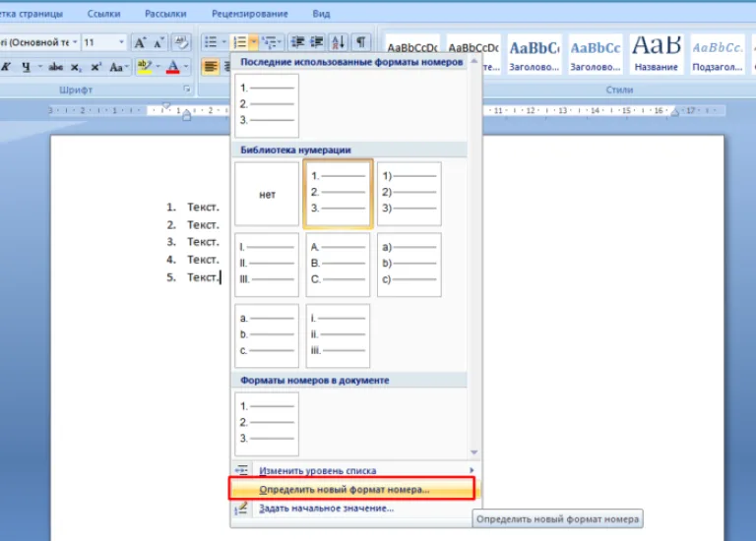The image size is (756, 541).
Task: Decrease font size with Shrink Font
Action: pyautogui.click(x=158, y=42)
